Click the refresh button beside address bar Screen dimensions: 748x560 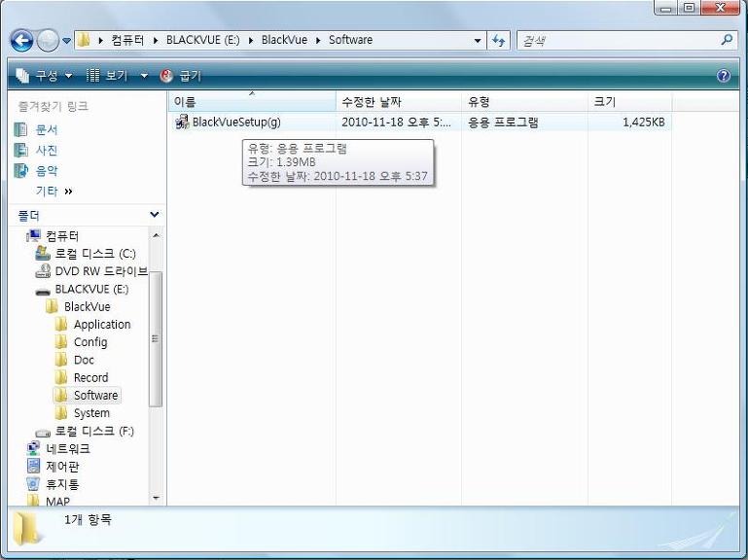tap(499, 41)
